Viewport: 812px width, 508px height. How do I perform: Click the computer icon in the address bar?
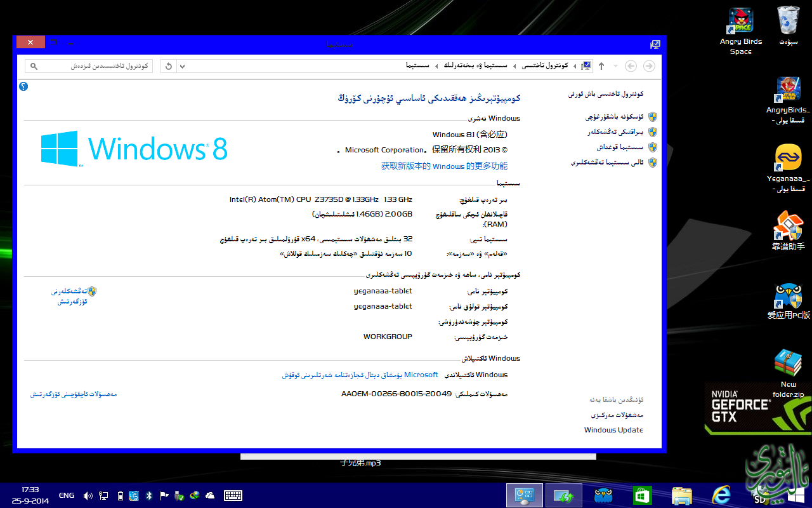coord(586,65)
